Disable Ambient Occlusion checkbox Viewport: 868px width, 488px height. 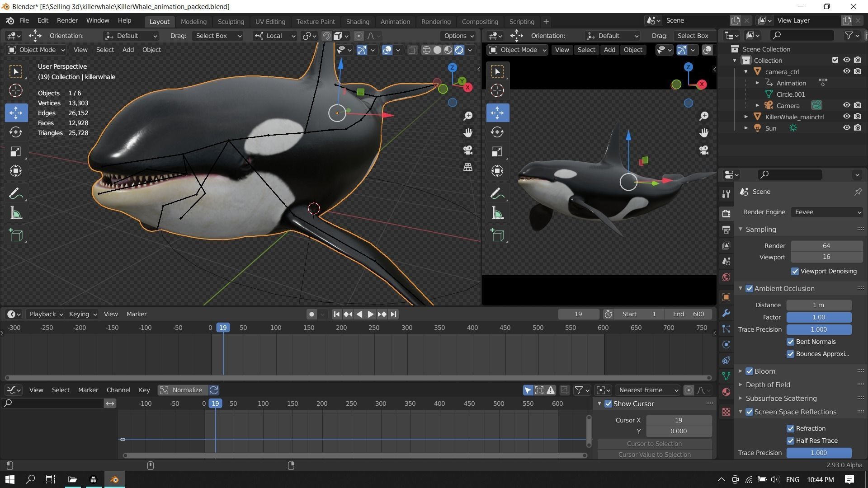pyautogui.click(x=749, y=289)
